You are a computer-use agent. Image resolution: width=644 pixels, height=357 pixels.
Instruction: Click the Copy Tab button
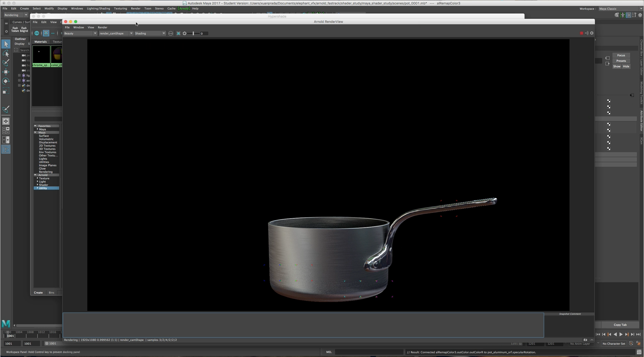620,325
